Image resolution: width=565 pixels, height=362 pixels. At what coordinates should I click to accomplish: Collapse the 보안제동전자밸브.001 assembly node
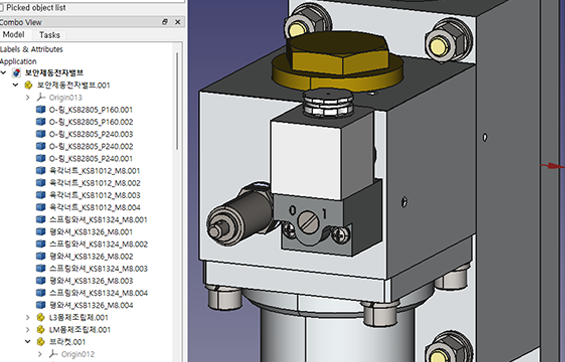pyautogui.click(x=15, y=85)
